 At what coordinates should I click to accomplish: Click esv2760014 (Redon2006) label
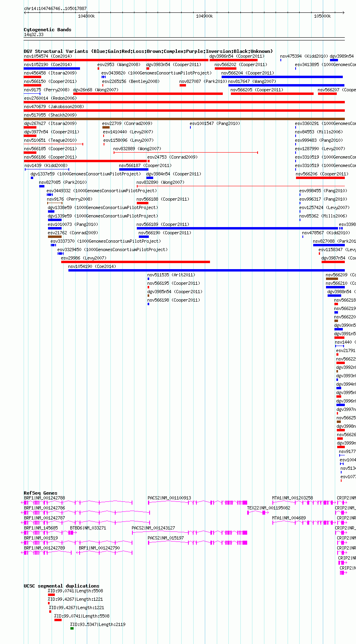(x=50, y=98)
